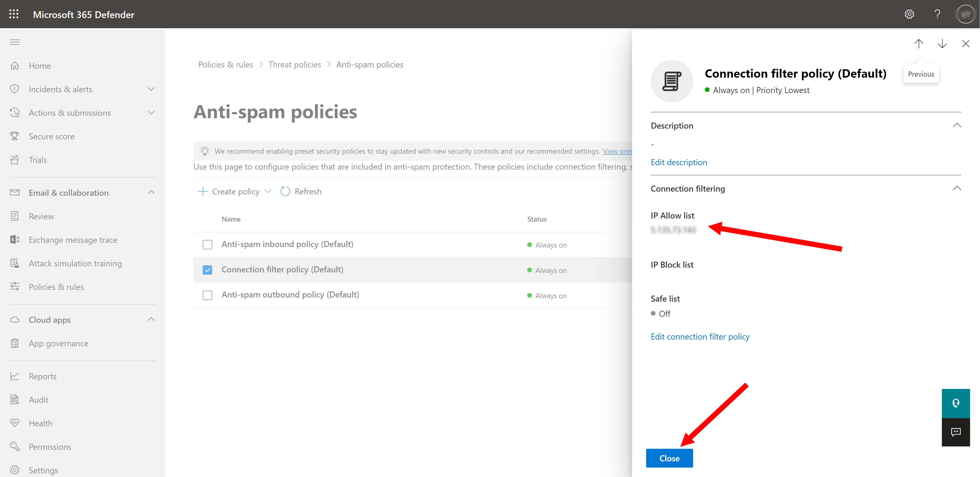Click the Audit icon in sidebar
Viewport: 980px width, 477px height.
click(x=15, y=400)
